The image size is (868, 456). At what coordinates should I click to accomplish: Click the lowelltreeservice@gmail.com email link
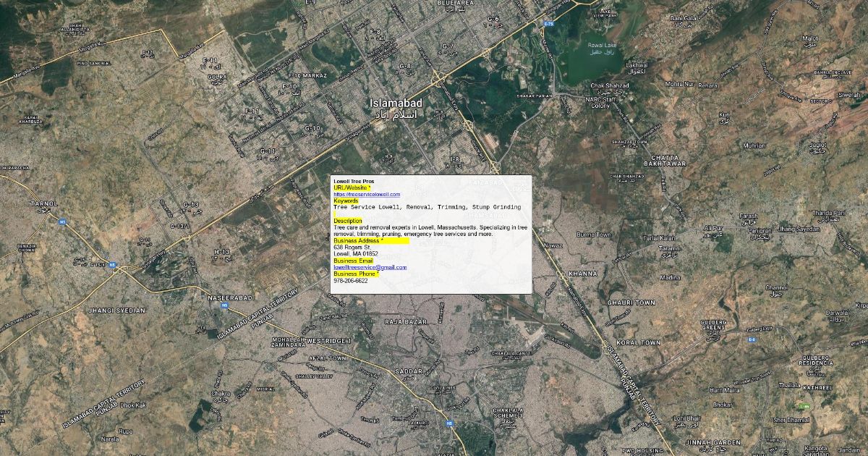click(x=370, y=267)
